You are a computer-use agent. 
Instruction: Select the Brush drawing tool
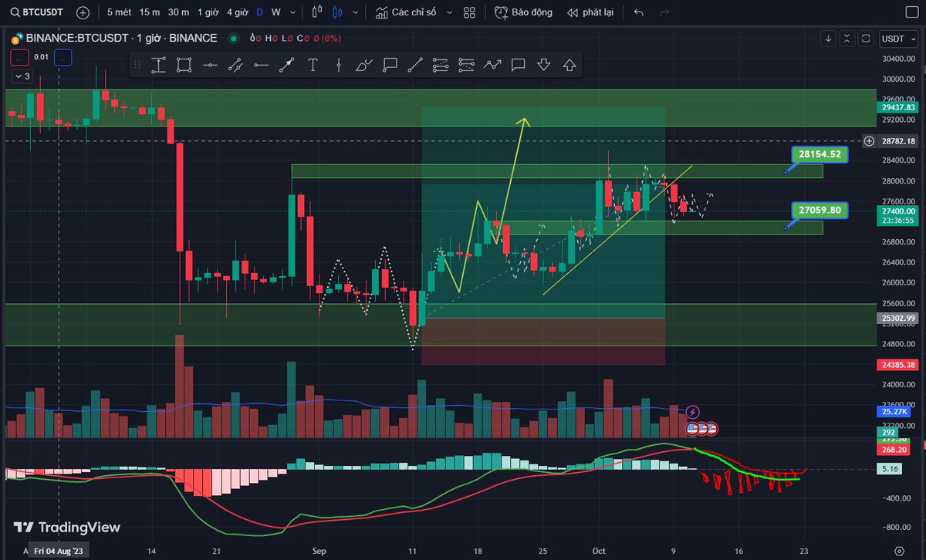tap(363, 65)
